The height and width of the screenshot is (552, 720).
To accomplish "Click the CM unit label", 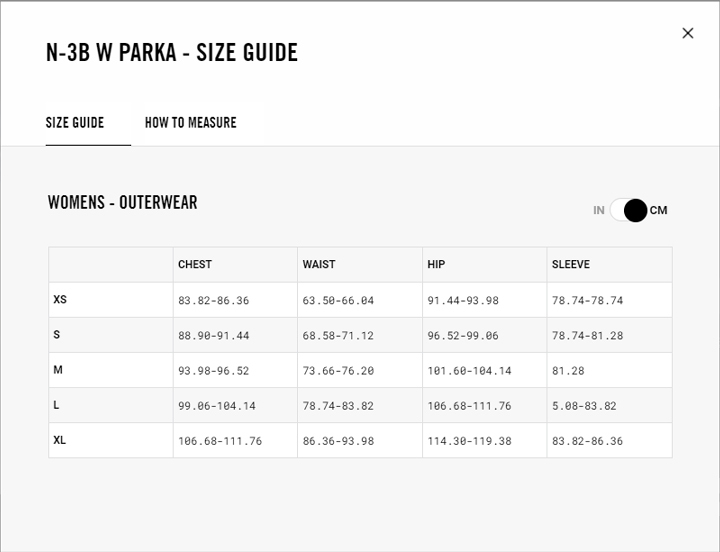I will coord(658,210).
